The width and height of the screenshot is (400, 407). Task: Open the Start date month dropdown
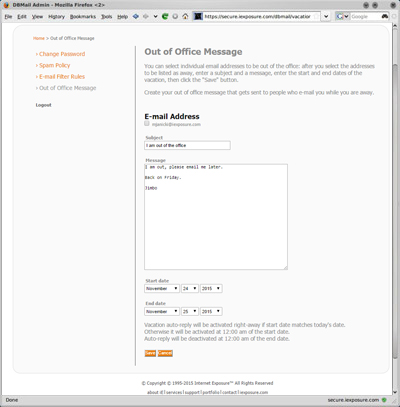click(x=162, y=288)
